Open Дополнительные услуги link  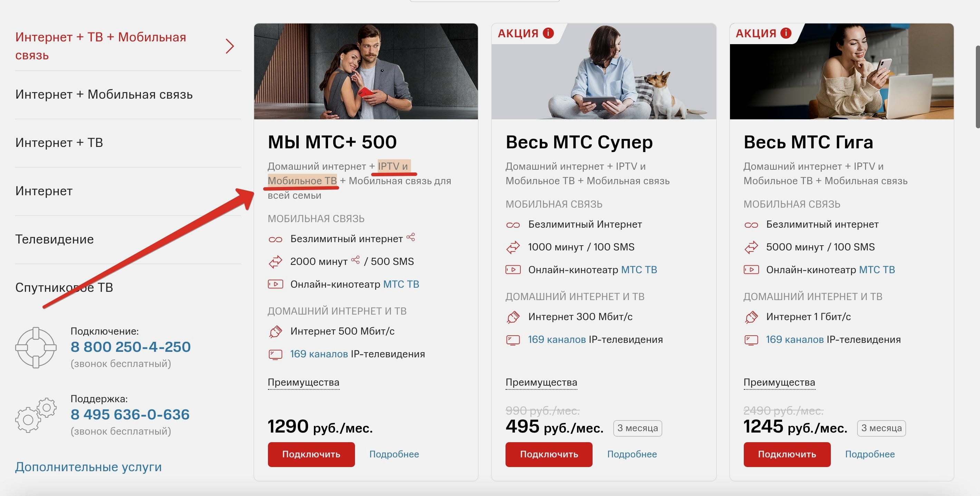(x=88, y=467)
